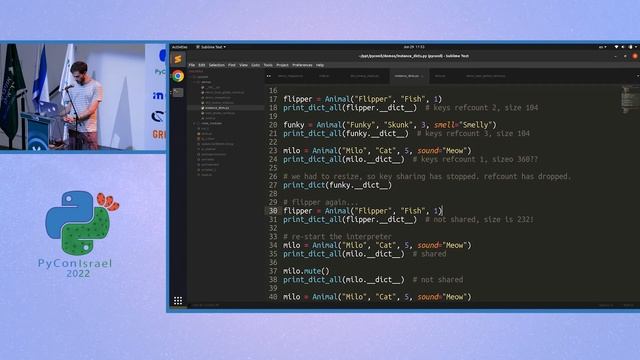Image resolution: width=640 pixels, height=360 pixels.
Task: Open the Find menu
Action: (232, 65)
